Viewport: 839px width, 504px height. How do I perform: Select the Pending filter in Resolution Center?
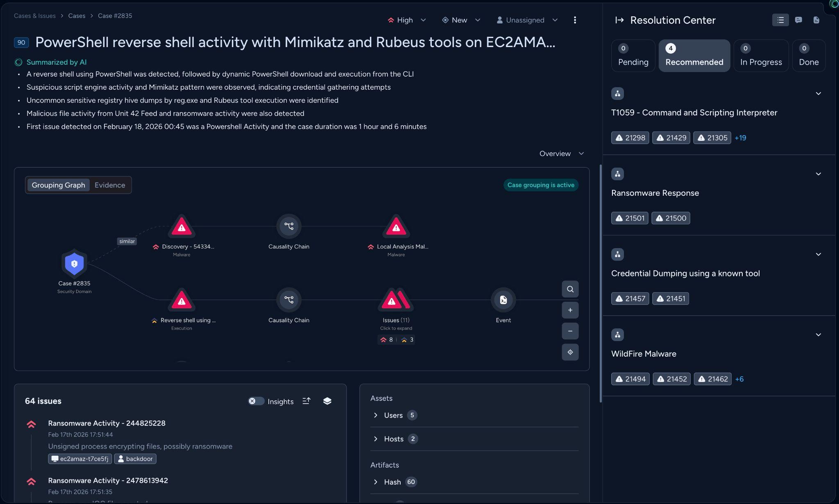[x=633, y=56]
